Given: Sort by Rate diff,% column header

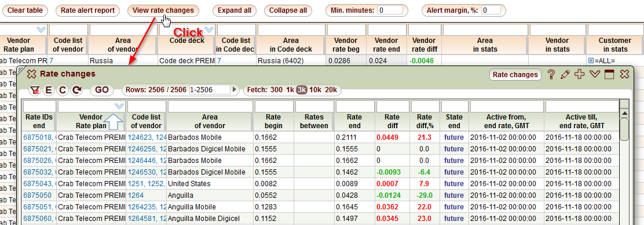Looking at the screenshot, I should click(x=425, y=121).
